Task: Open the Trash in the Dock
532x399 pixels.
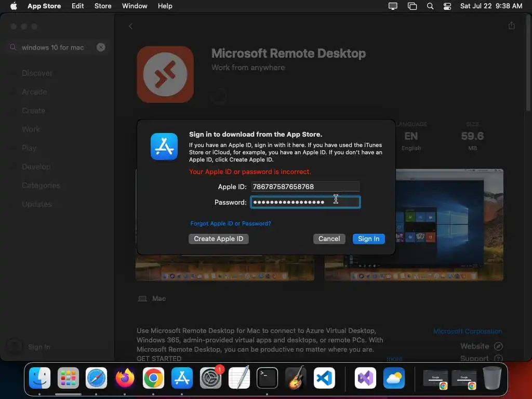Action: click(492, 378)
